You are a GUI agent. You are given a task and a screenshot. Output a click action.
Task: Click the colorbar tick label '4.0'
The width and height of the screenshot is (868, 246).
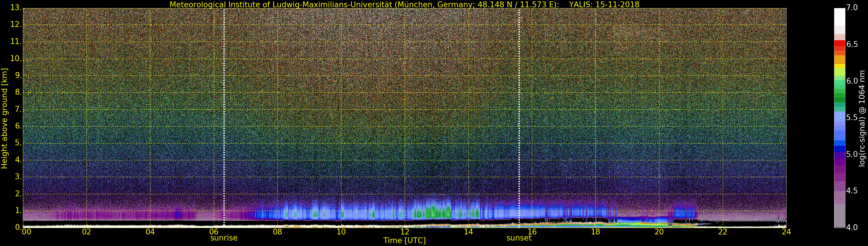tap(852, 227)
